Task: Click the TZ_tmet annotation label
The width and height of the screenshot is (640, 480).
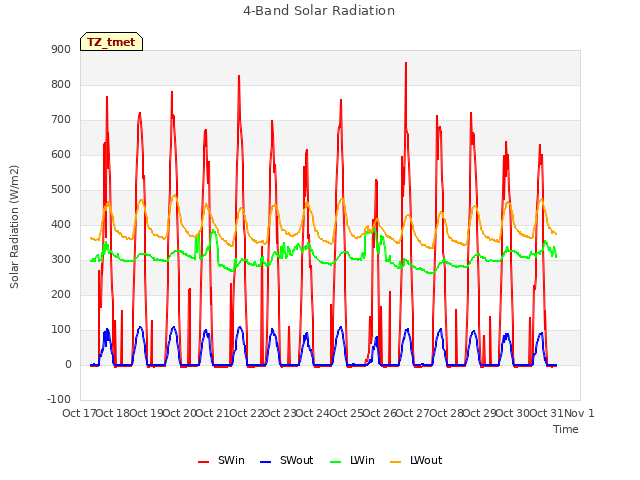Action: pos(111,42)
